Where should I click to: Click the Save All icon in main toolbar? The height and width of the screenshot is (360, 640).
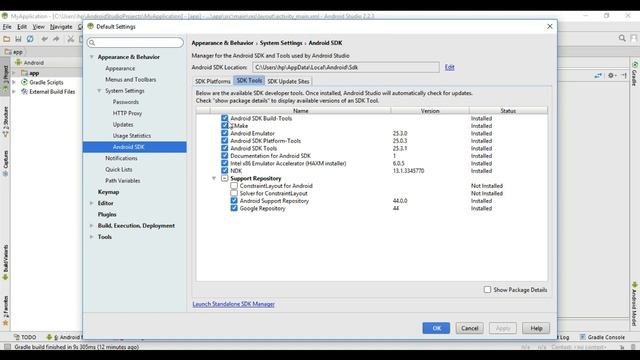tap(18, 39)
